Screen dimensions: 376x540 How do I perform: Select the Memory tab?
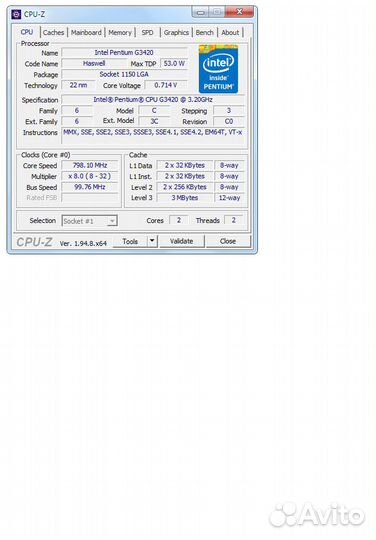pos(120,32)
